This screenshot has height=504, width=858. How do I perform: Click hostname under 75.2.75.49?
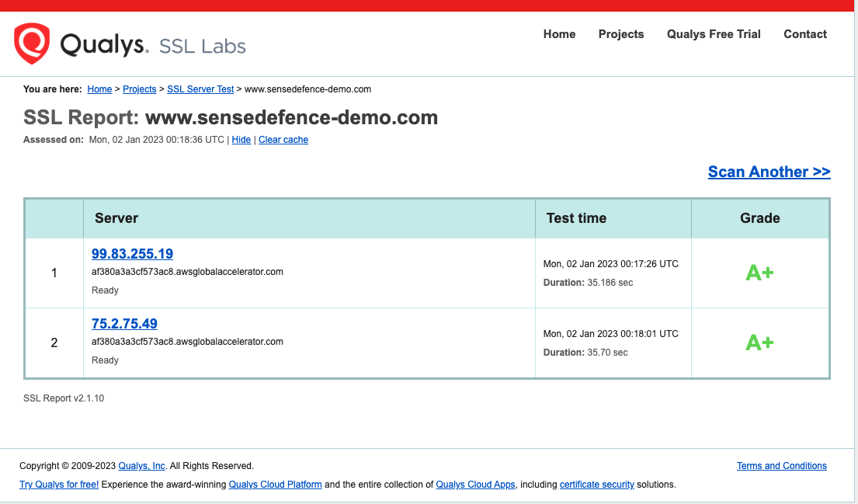[x=187, y=342]
